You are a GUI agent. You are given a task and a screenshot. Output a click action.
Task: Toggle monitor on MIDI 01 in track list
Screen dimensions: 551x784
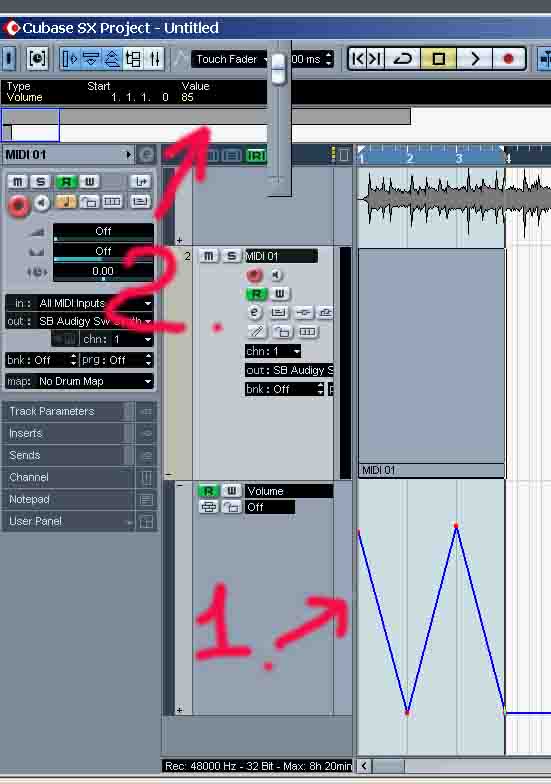[276, 274]
